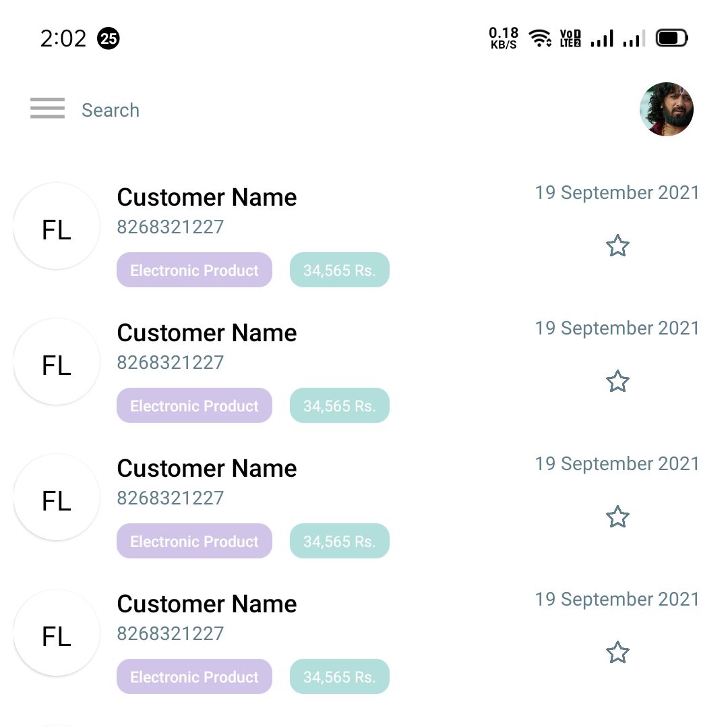Tap the second customer's phone number
This screenshot has height=727, width=728.
[x=170, y=363]
